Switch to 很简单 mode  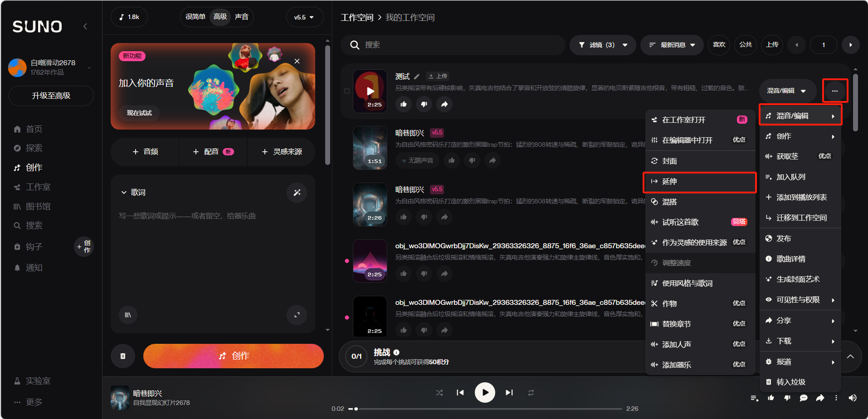tap(195, 17)
